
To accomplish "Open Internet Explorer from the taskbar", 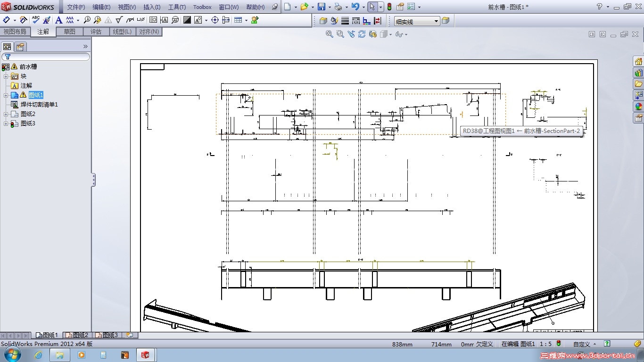I will tap(39, 355).
